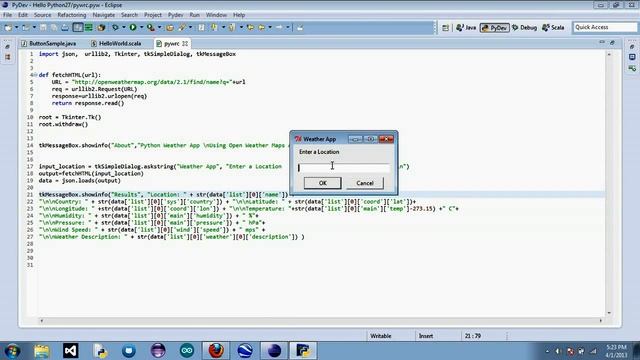This screenshot has height=360, width=640.
Task: Click OK in Weather App dialog
Action: pyautogui.click(x=322, y=183)
